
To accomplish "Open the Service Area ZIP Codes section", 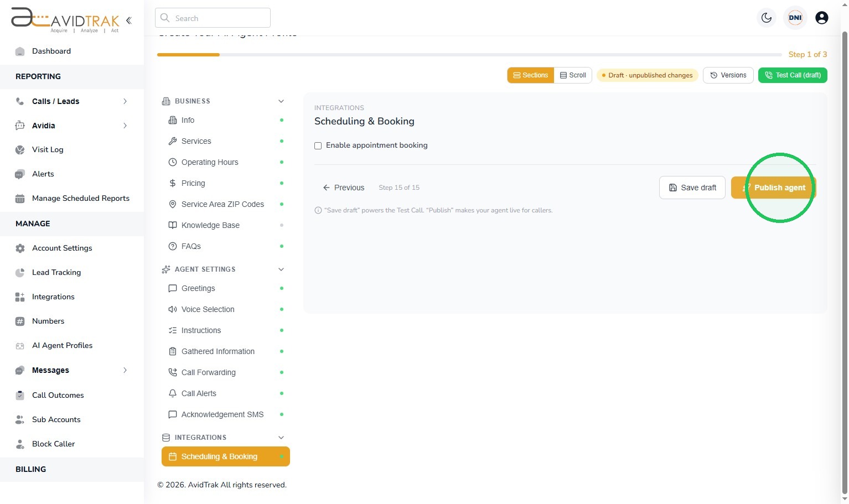I will pos(226,204).
